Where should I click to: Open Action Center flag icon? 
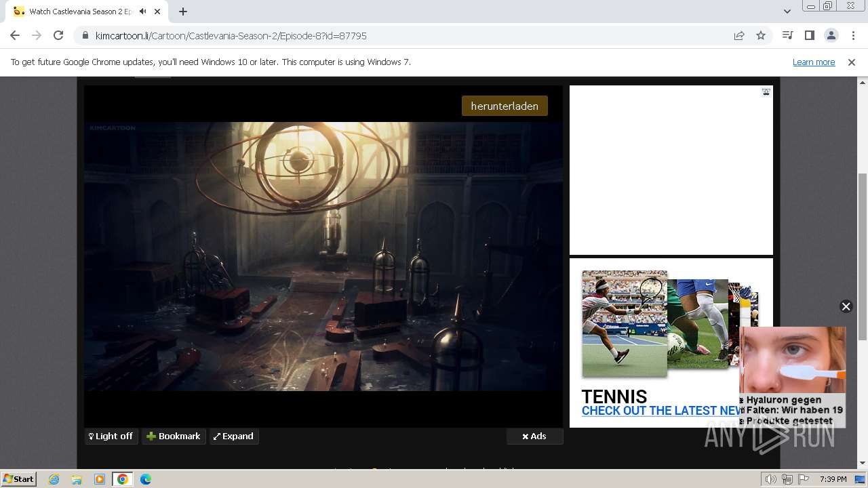tap(804, 479)
